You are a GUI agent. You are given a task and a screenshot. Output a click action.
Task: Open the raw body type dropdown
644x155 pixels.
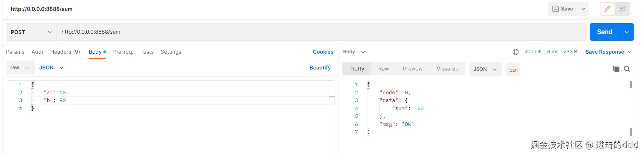pyautogui.click(x=20, y=68)
